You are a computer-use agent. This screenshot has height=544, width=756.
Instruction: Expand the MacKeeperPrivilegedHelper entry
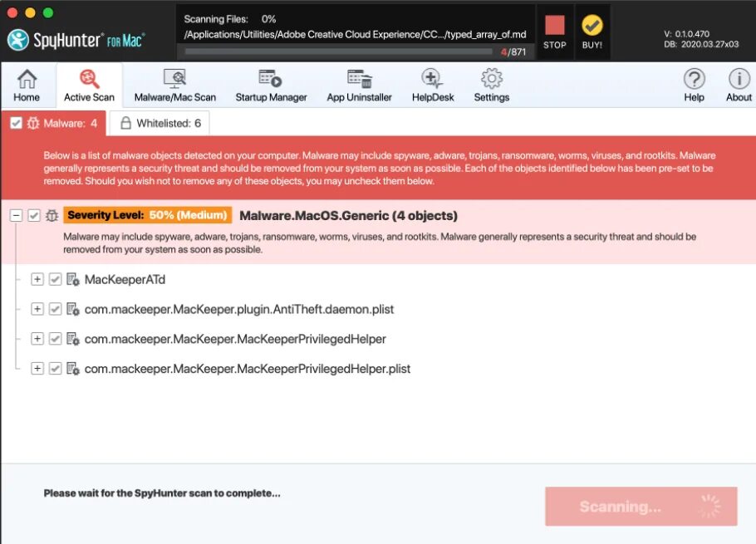(37, 339)
